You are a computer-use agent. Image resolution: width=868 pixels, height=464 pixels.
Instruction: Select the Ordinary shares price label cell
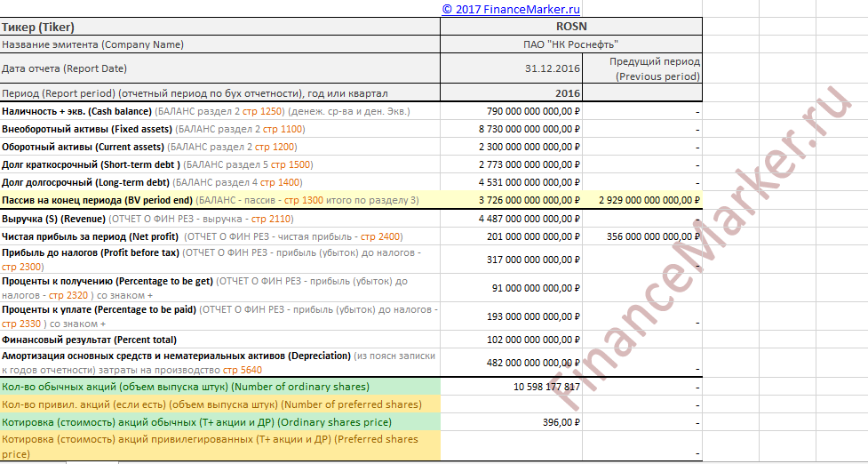click(x=220, y=422)
